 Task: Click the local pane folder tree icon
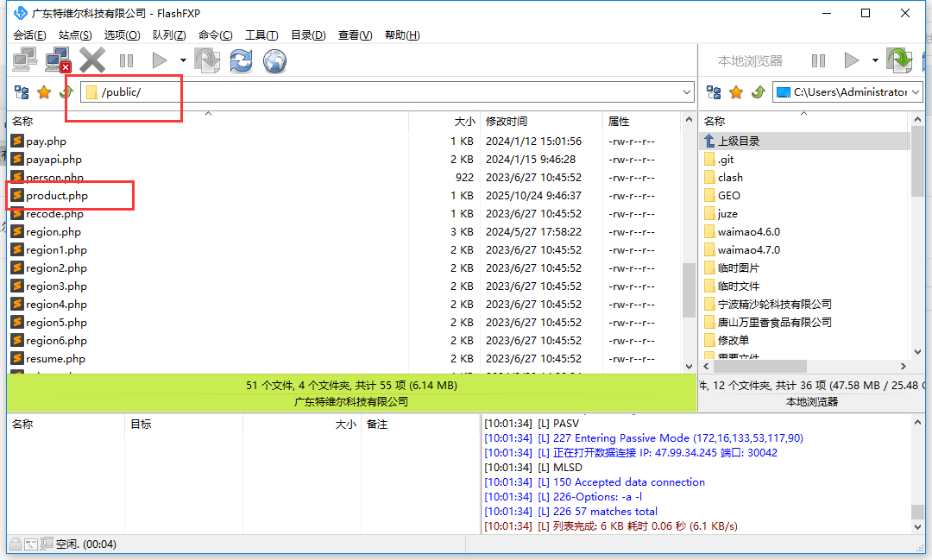pos(715,92)
